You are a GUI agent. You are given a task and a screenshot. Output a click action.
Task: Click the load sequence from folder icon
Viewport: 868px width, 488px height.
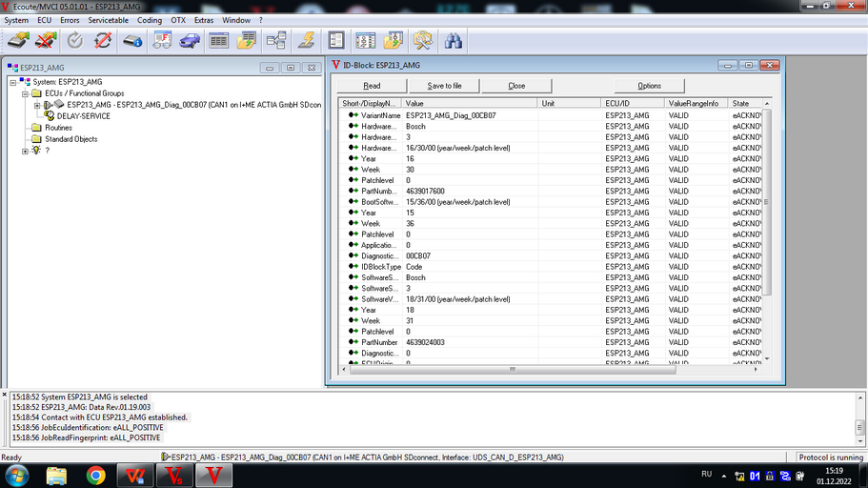tap(394, 40)
